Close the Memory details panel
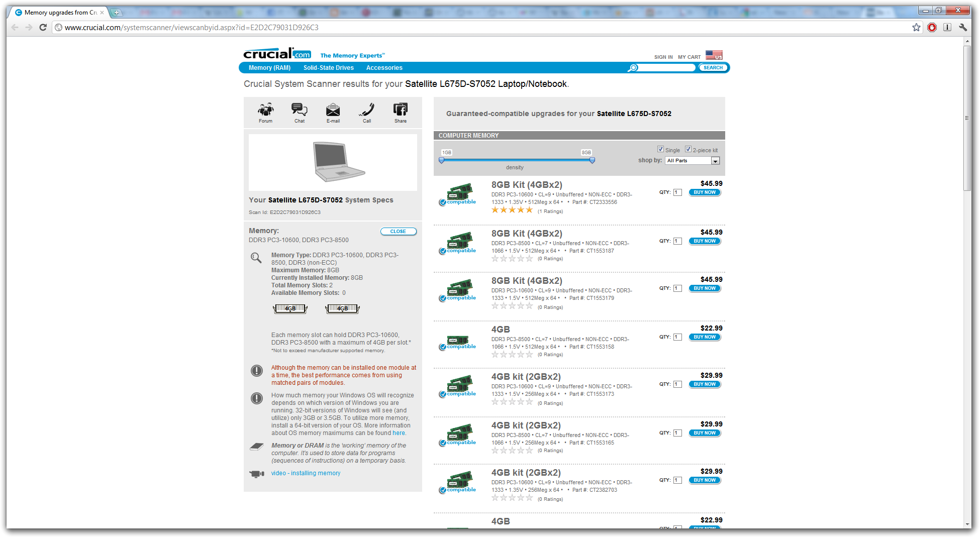The image size is (980, 538). pyautogui.click(x=398, y=232)
